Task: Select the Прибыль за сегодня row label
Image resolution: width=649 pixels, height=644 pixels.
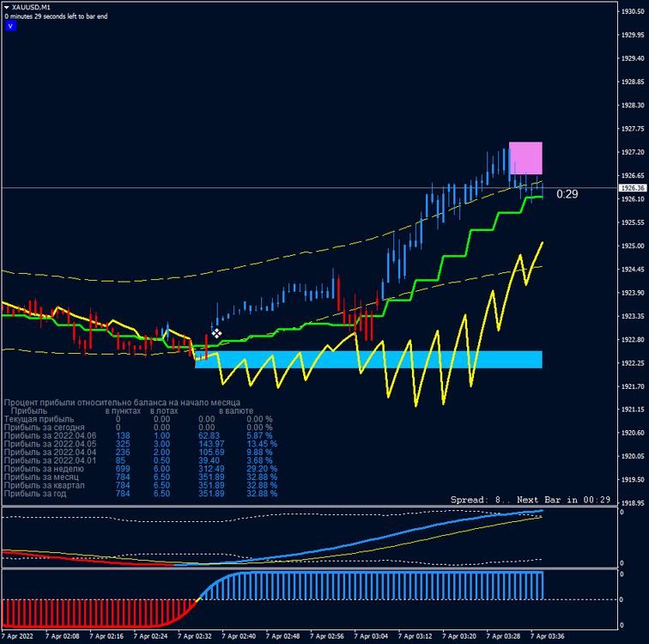Action: [x=45, y=428]
